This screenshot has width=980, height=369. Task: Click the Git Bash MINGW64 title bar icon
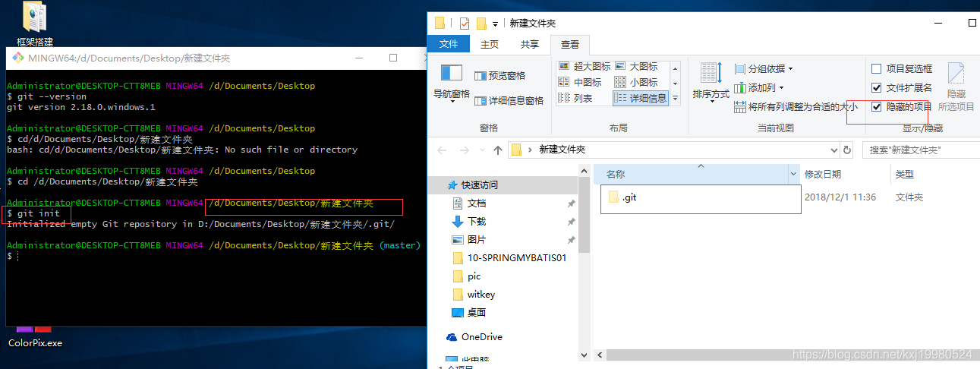17,58
